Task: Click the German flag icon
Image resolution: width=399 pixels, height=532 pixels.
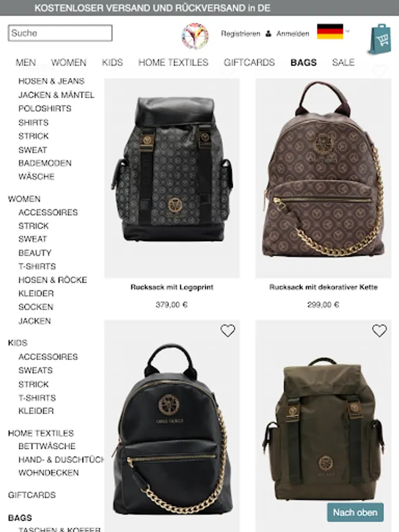Action: coord(330,31)
